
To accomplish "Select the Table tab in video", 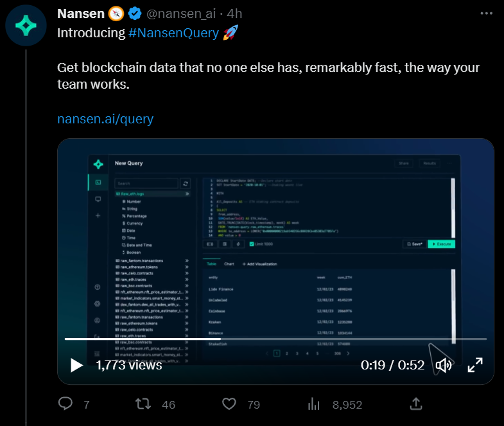I will [x=211, y=264].
